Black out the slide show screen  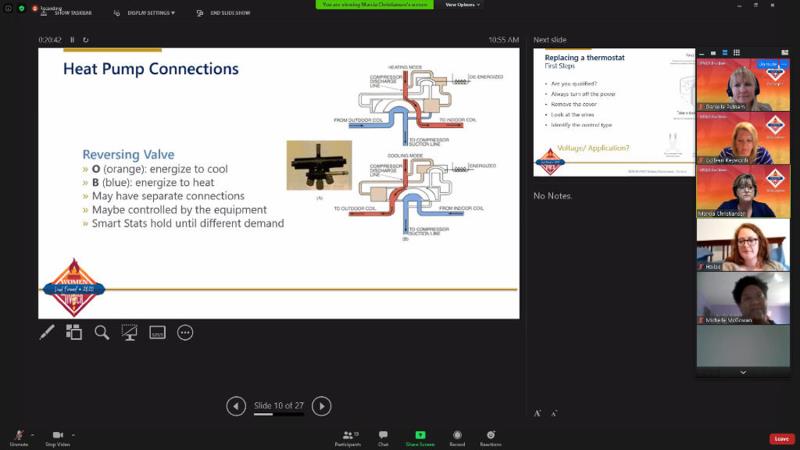(x=129, y=333)
